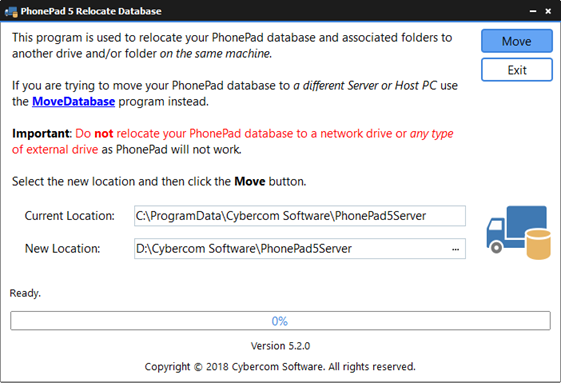
Task: Click the truck and database icon
Action: coord(518,232)
